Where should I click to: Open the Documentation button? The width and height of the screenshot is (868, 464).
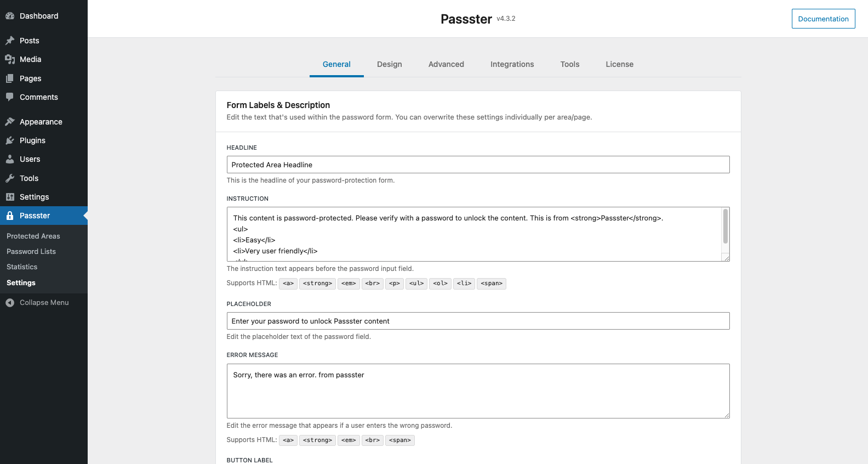coord(823,19)
